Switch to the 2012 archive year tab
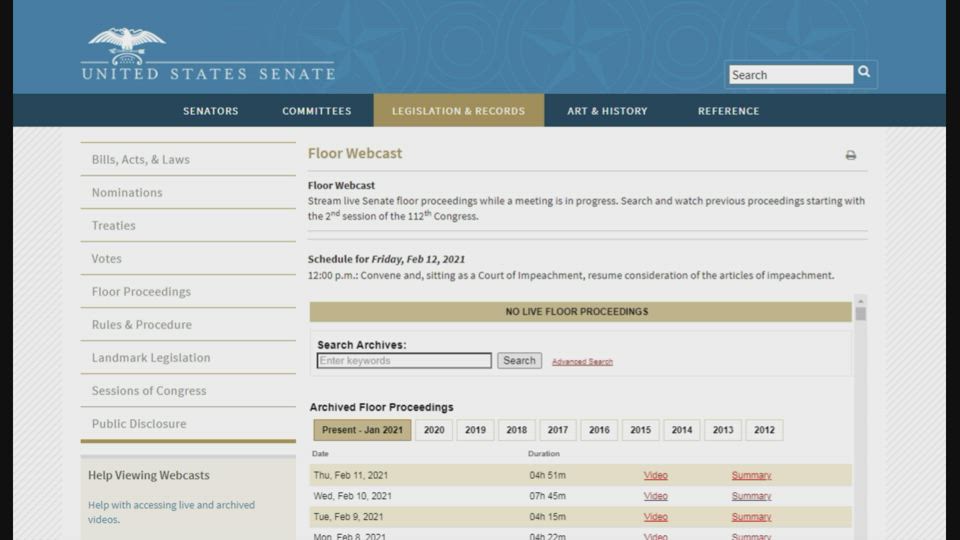The image size is (960, 540). point(764,430)
